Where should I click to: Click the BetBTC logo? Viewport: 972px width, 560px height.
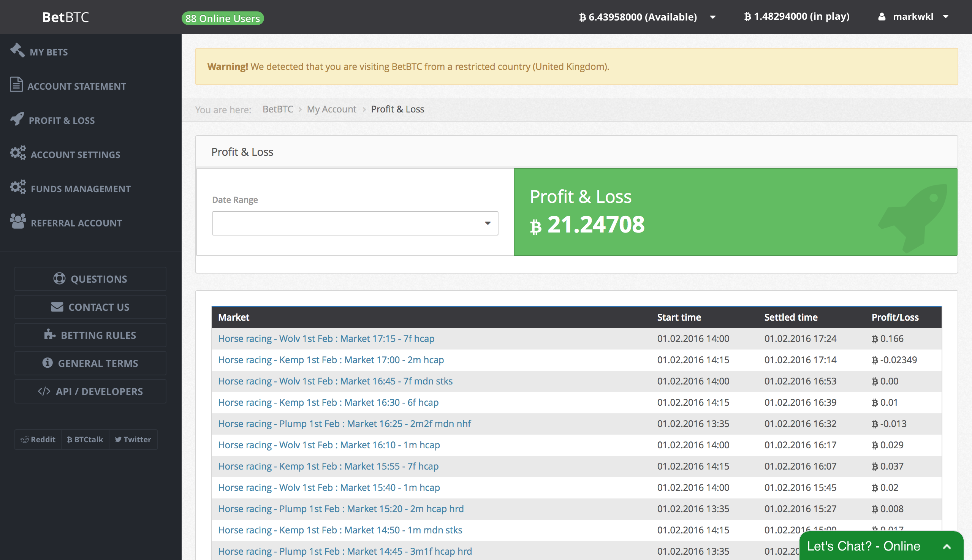coord(65,17)
